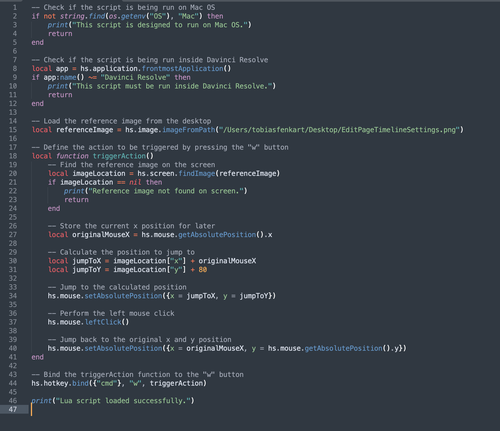The image size is (500, 431).
Task: Click the variable 'jumpToX' on line 30
Action: (x=87, y=261)
